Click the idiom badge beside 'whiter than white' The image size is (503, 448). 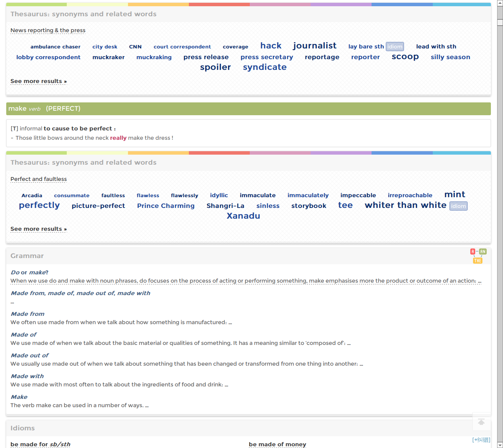(x=458, y=206)
